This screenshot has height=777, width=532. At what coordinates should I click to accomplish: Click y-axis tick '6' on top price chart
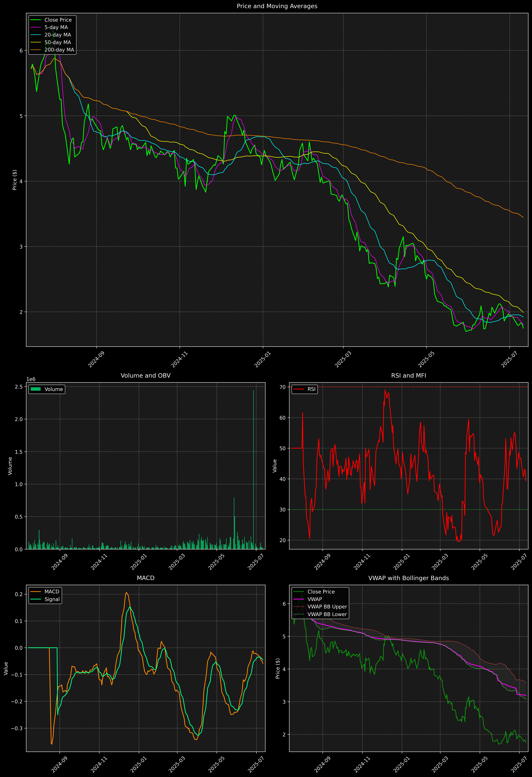(21, 51)
